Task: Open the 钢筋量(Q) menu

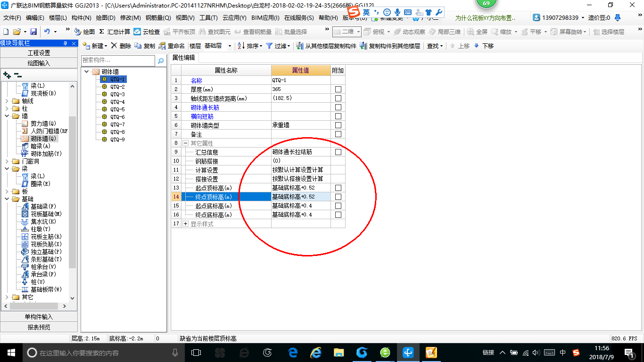Action: point(158,18)
